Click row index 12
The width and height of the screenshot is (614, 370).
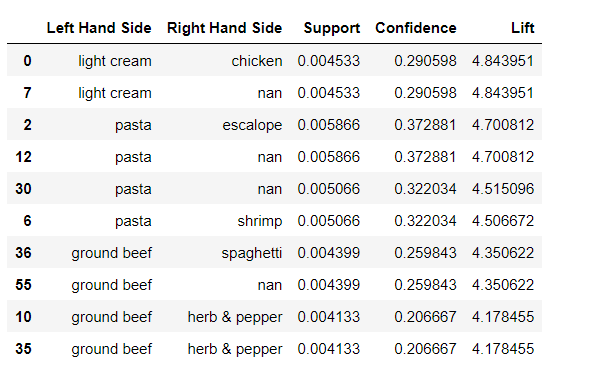click(23, 157)
